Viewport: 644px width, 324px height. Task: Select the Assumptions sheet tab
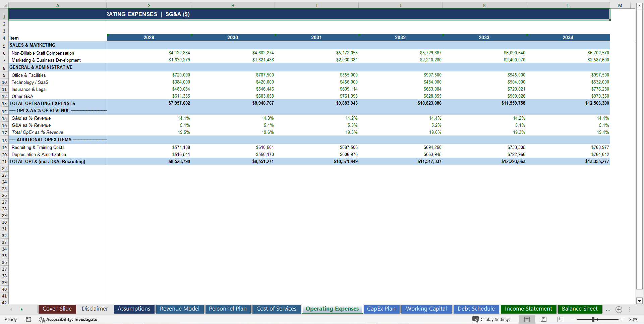coord(134,309)
